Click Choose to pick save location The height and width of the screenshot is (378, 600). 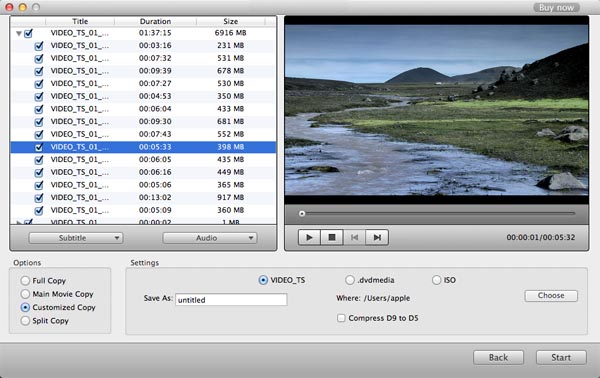[x=551, y=296]
